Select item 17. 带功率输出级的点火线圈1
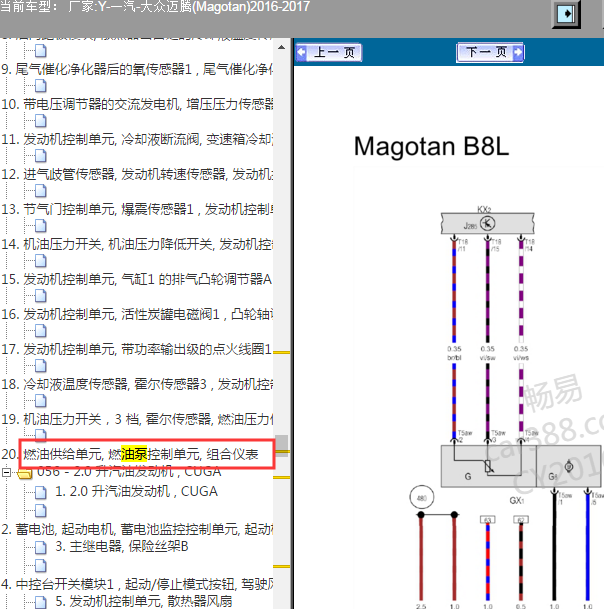This screenshot has height=609, width=604. (137, 349)
